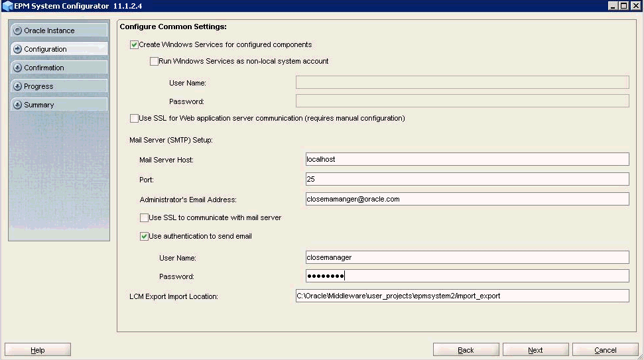
Task: Click the Administrator's Email Address field
Action: pyautogui.click(x=466, y=199)
